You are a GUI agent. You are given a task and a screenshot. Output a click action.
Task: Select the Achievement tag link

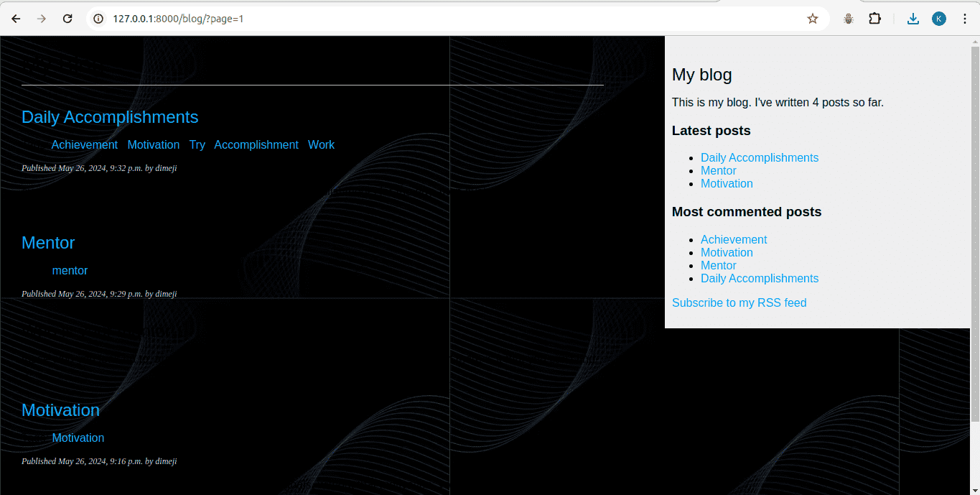click(84, 145)
